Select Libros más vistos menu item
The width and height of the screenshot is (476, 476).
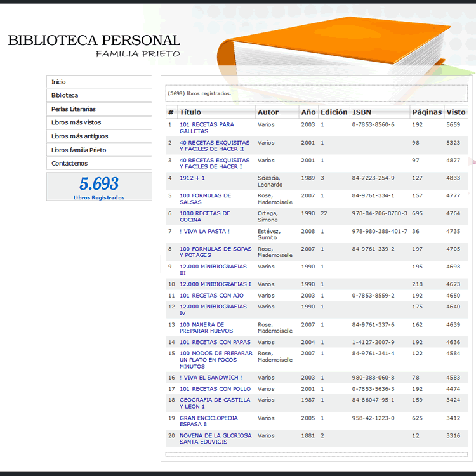pos(76,122)
